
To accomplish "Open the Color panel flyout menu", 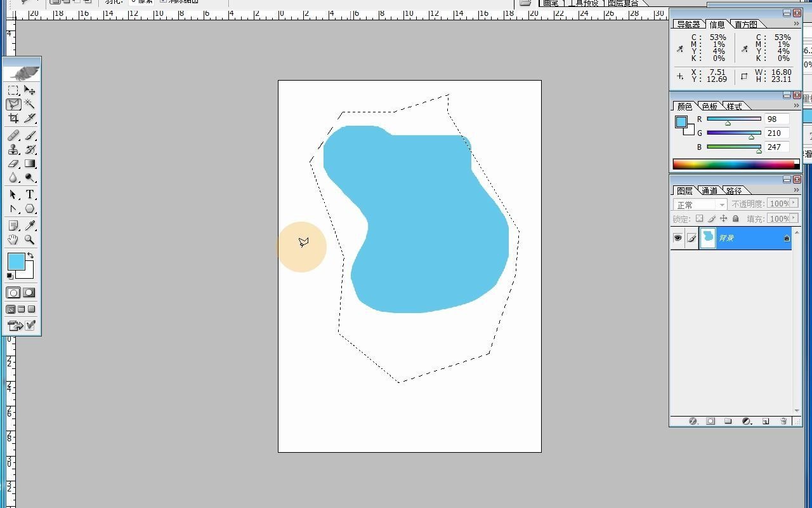I will (796, 106).
